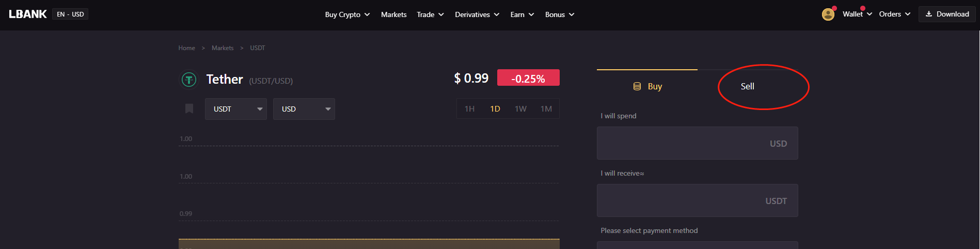Click the Tether coin logo icon

(x=189, y=80)
